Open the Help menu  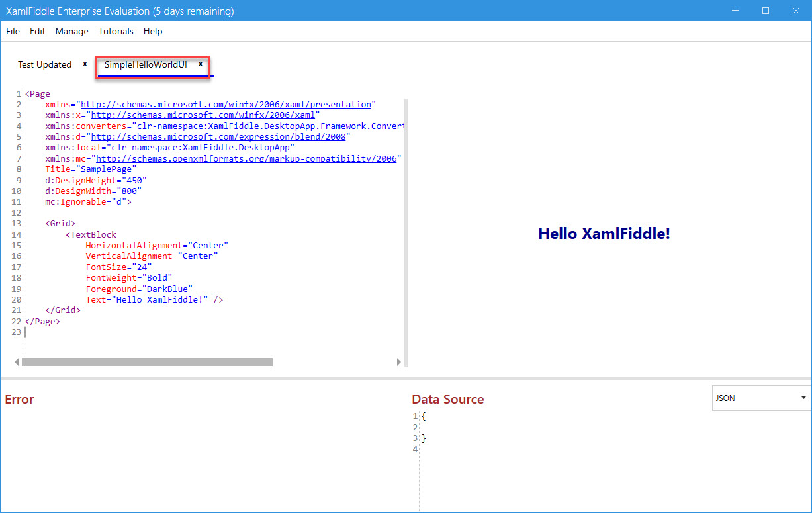tap(153, 31)
